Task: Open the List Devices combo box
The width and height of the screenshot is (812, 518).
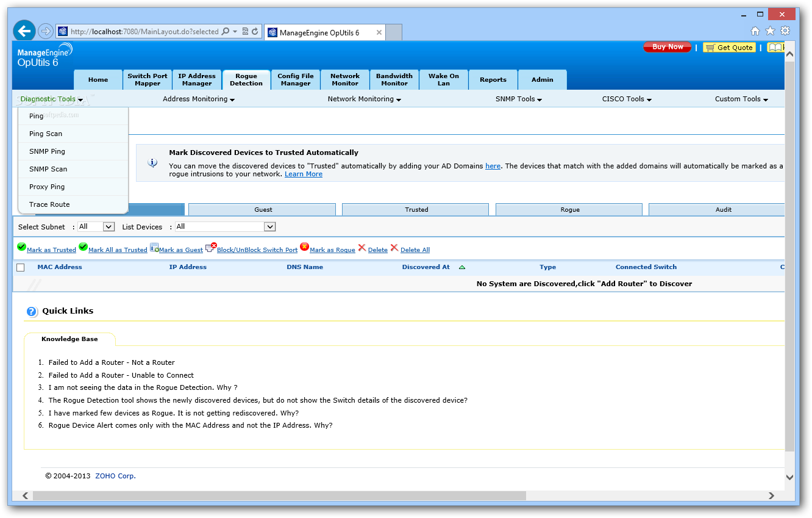Action: point(225,226)
